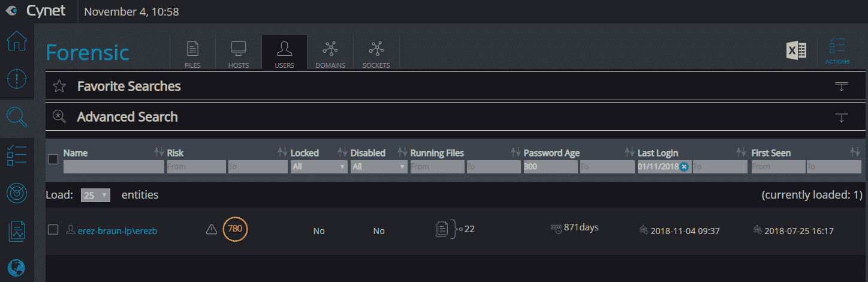Sort by the Locked column arrows
868x282 pixels.
pyautogui.click(x=343, y=152)
